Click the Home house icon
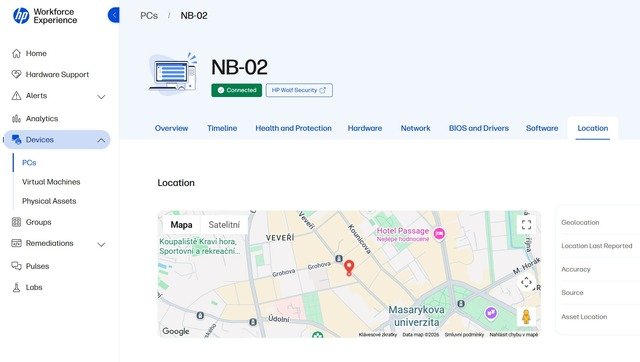Image resolution: width=640 pixels, height=362 pixels. pos(16,53)
